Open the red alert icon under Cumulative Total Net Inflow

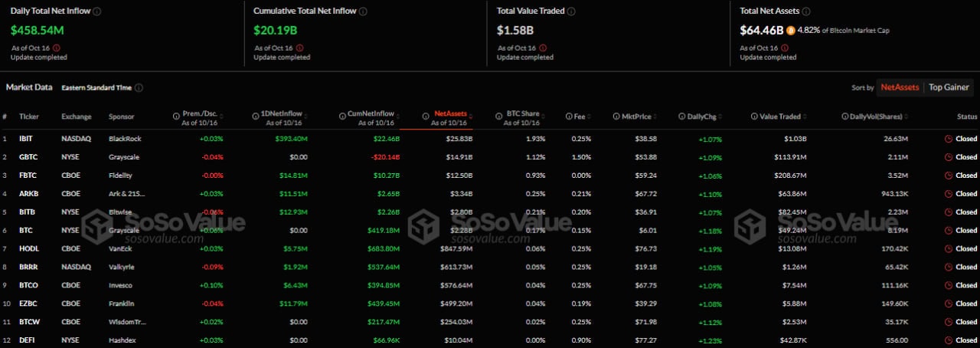click(299, 48)
